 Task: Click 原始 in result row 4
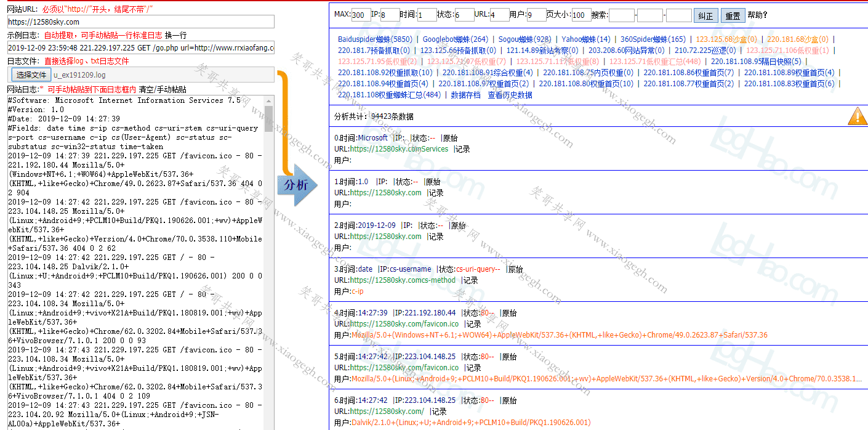pos(510,313)
